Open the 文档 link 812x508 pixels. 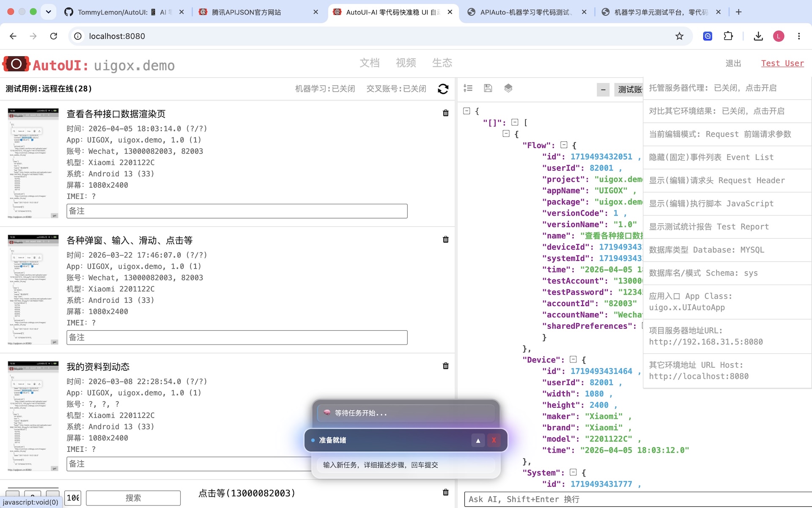(x=370, y=63)
